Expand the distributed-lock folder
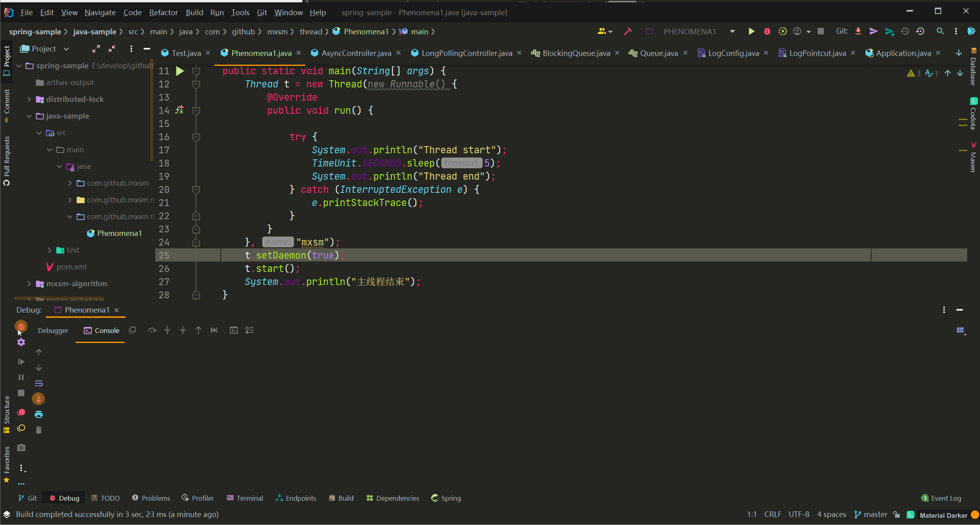 (29, 99)
